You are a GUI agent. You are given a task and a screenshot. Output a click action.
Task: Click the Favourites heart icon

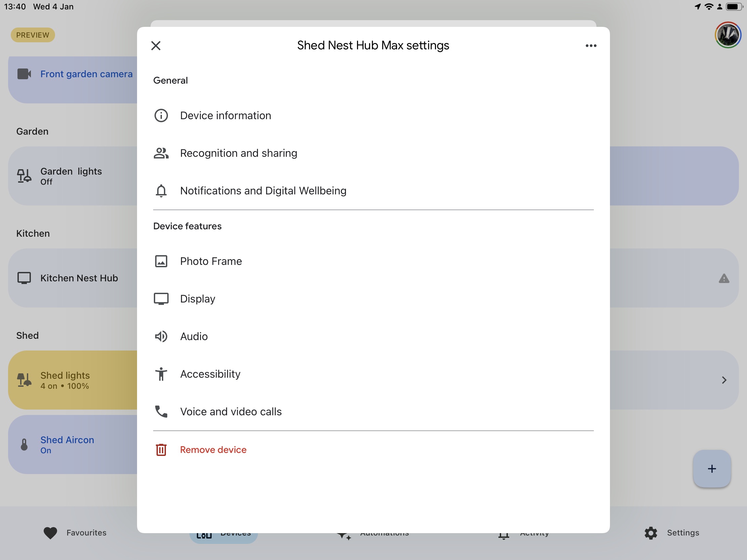point(50,533)
